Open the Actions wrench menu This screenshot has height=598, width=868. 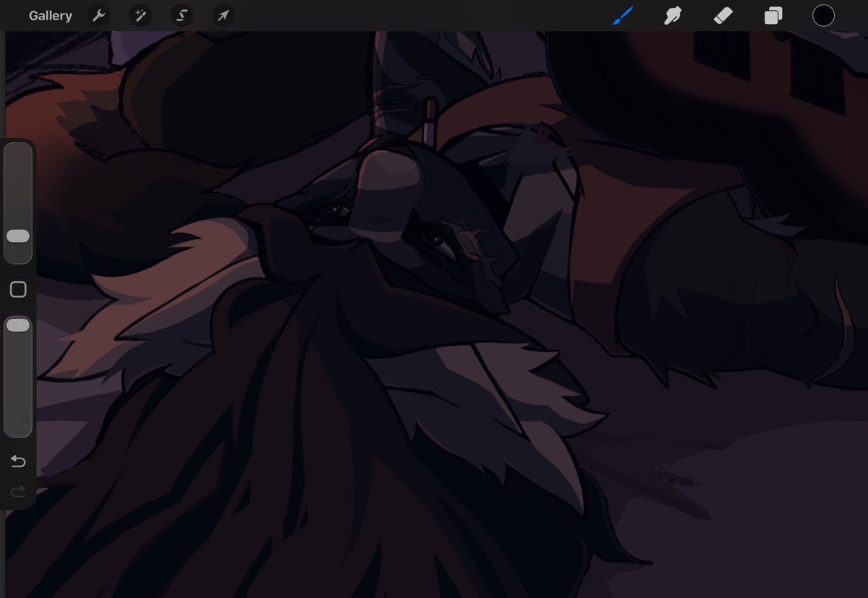click(x=99, y=16)
